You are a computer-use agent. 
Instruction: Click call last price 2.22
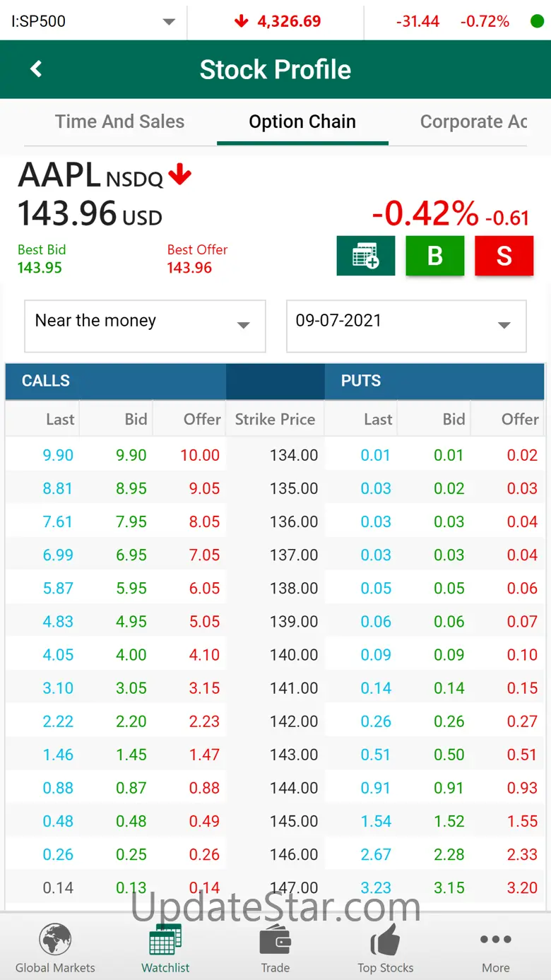tap(58, 721)
